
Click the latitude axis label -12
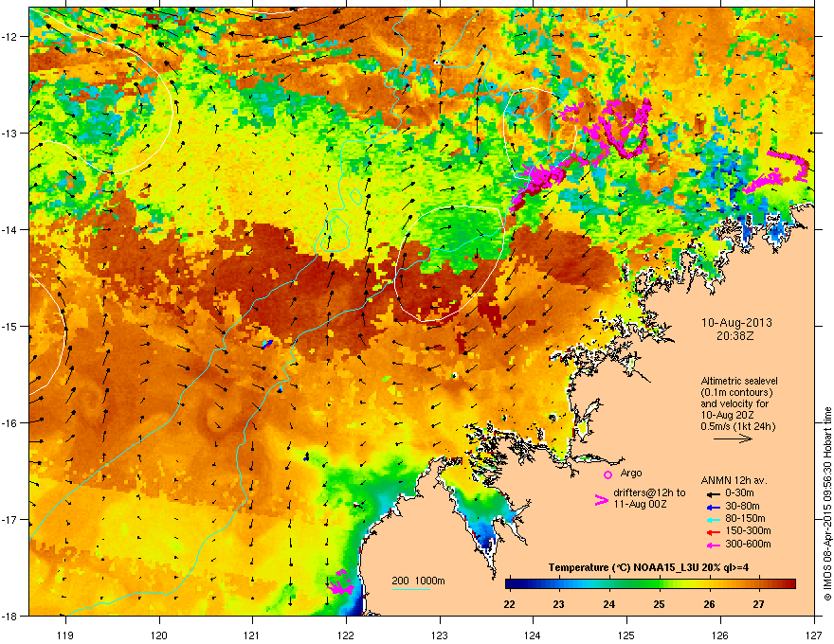click(10, 36)
